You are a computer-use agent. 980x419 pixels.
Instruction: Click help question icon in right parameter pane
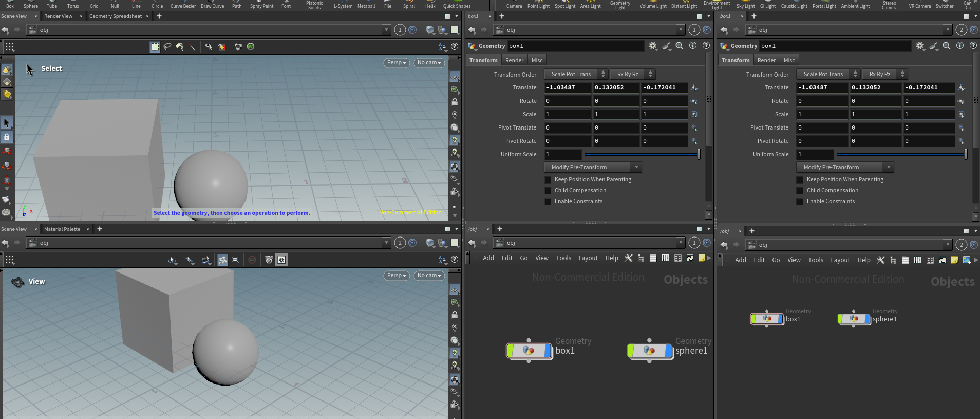click(x=973, y=46)
